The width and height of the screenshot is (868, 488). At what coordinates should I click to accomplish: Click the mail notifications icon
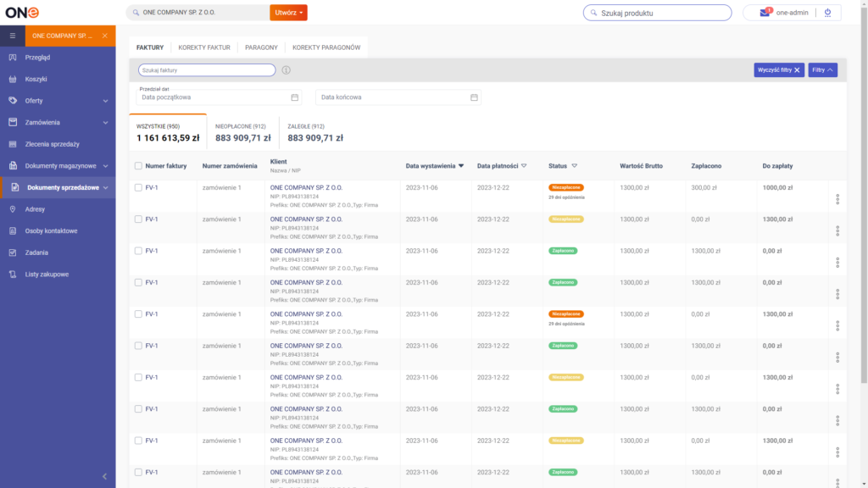click(765, 13)
